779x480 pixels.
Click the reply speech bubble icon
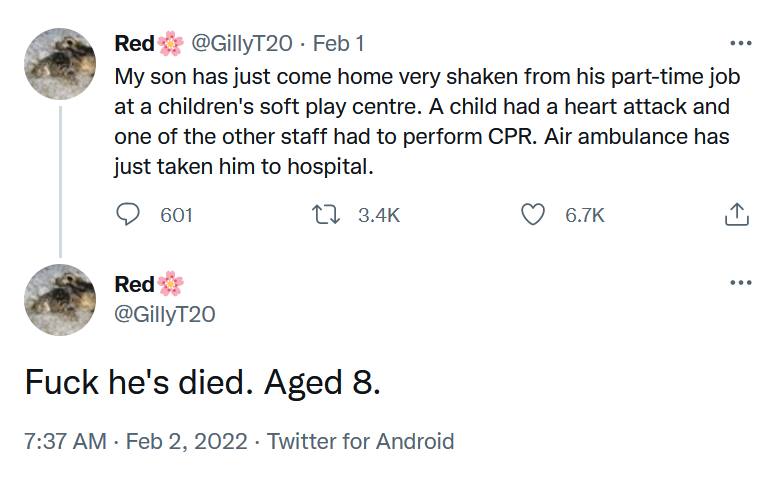[x=129, y=214]
